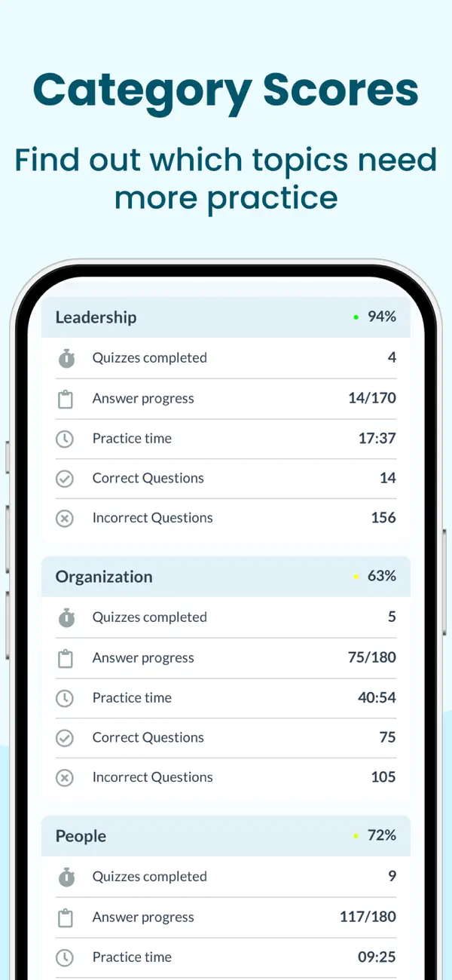Select Organization Incorrect Questions value 105

click(x=383, y=777)
